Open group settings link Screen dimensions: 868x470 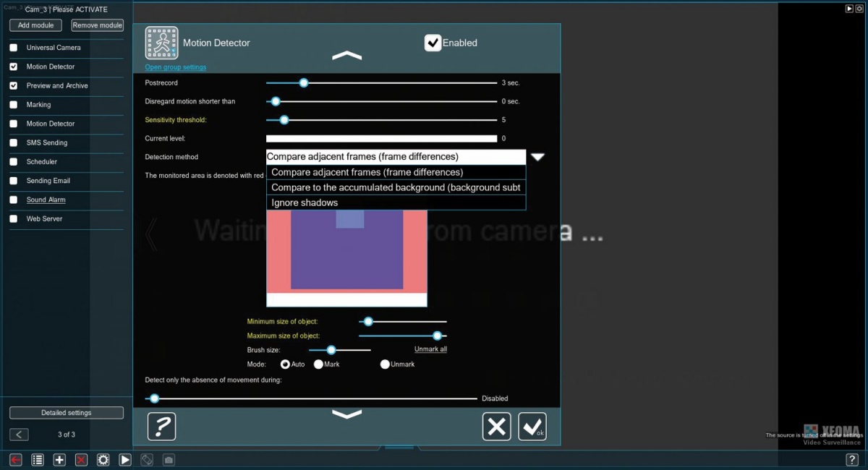click(176, 67)
